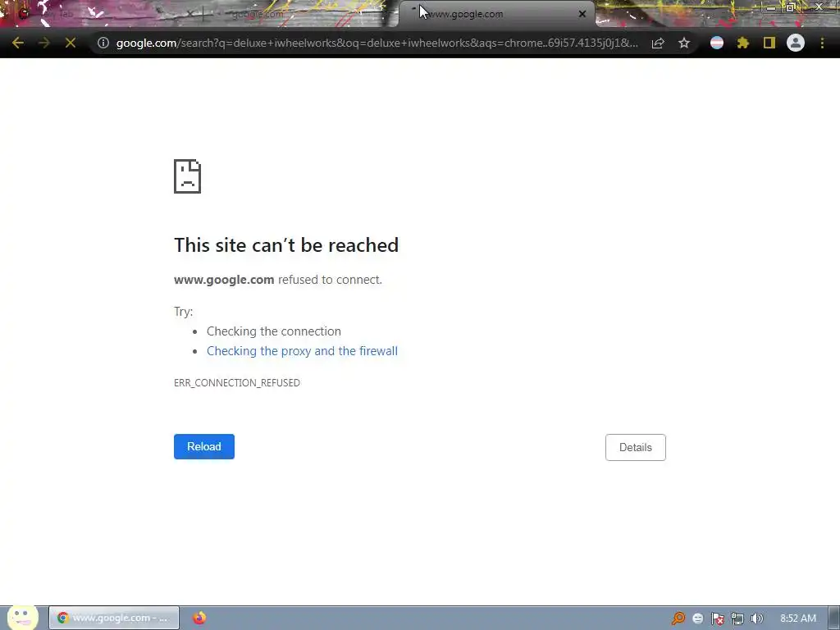This screenshot has width=840, height=630.
Task: Open 'Checking the proxy and the firewall' link
Action: (302, 351)
